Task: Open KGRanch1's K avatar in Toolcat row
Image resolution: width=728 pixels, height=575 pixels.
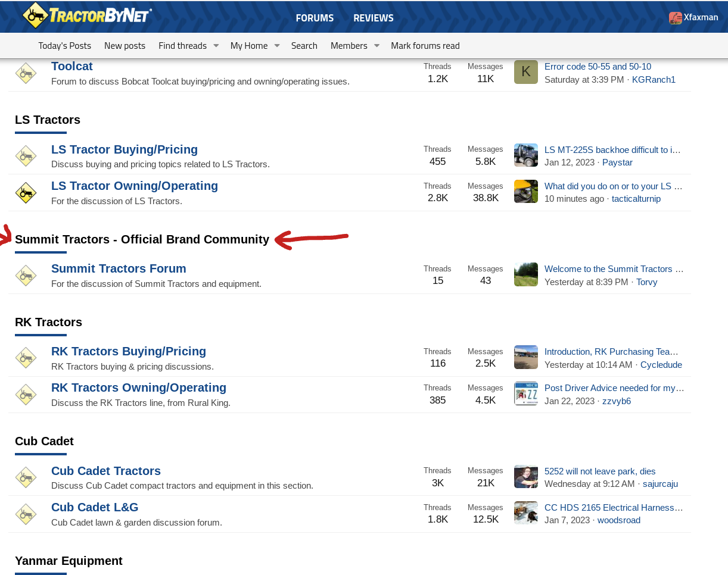Action: click(526, 72)
